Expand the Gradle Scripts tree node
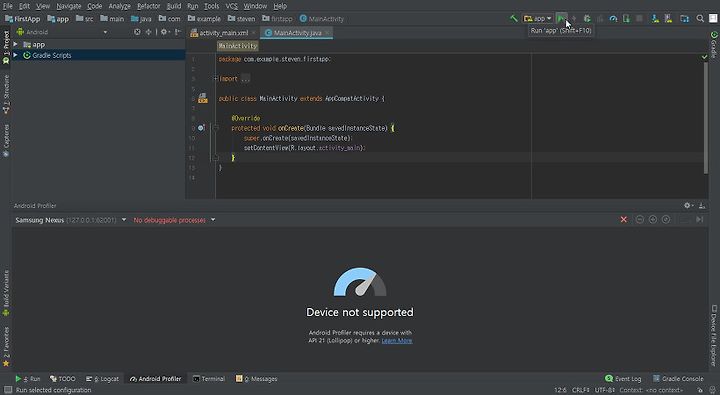The width and height of the screenshot is (720, 395). click(x=16, y=55)
